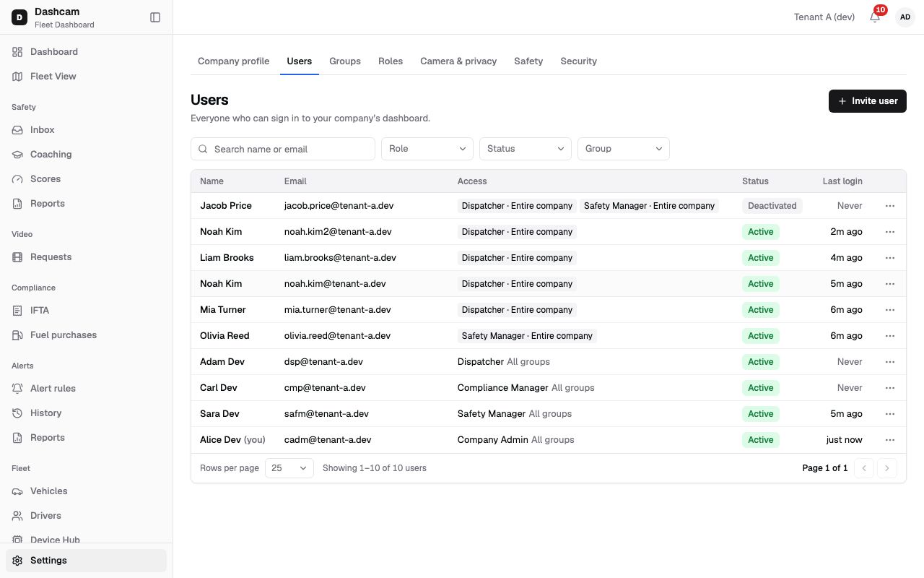Open row actions for Sara Dev
924x578 pixels.
coord(890,414)
